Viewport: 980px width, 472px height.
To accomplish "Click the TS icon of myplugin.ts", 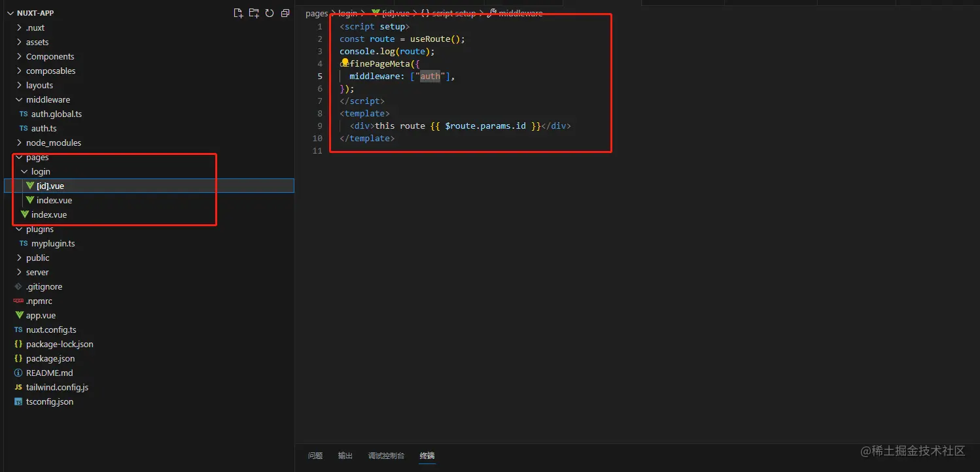I will point(24,243).
